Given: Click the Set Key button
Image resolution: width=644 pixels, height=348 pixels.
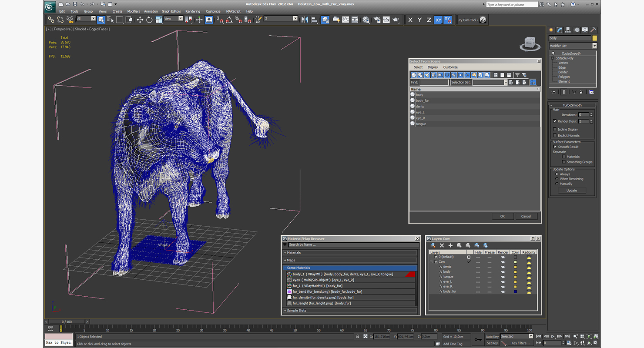Looking at the screenshot, I should pyautogui.click(x=492, y=343).
